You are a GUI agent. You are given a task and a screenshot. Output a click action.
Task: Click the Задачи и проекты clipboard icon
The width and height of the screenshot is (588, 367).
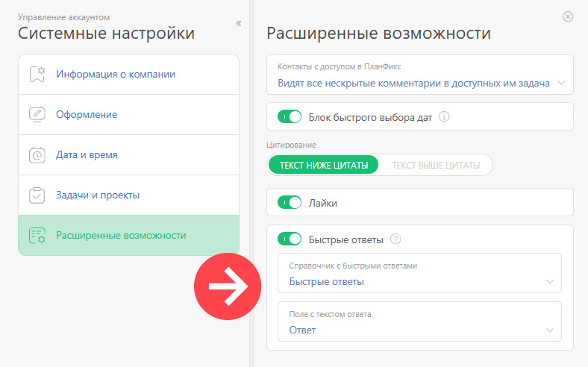(37, 195)
